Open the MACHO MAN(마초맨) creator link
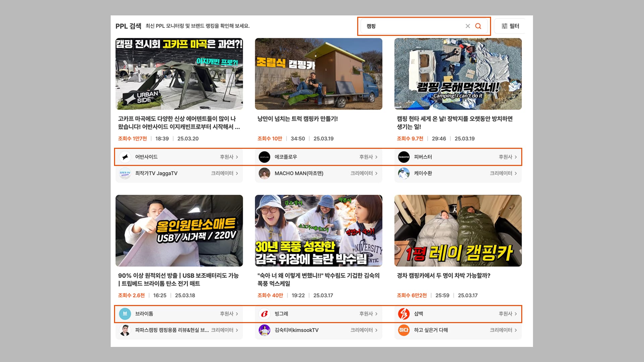644x362 pixels. 299,173
